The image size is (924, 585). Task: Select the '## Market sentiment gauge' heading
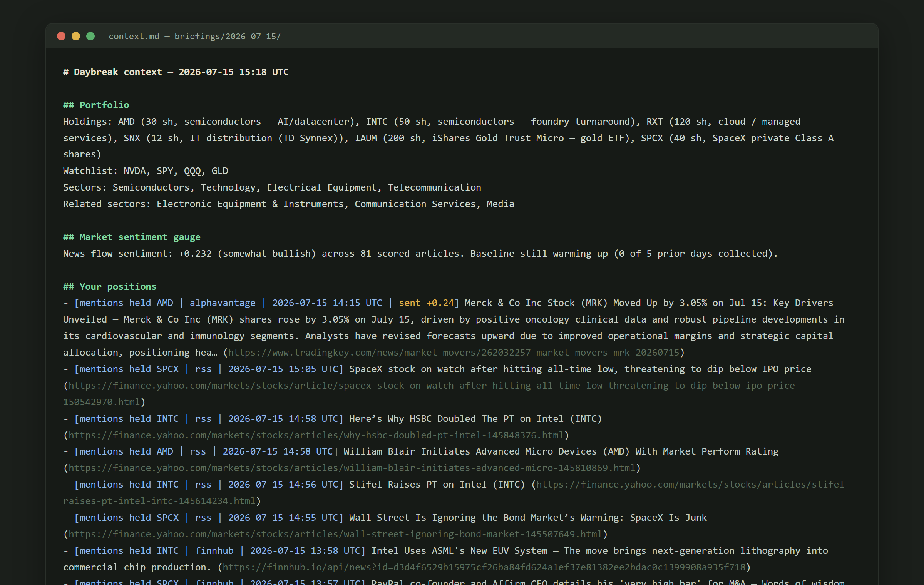coord(132,237)
